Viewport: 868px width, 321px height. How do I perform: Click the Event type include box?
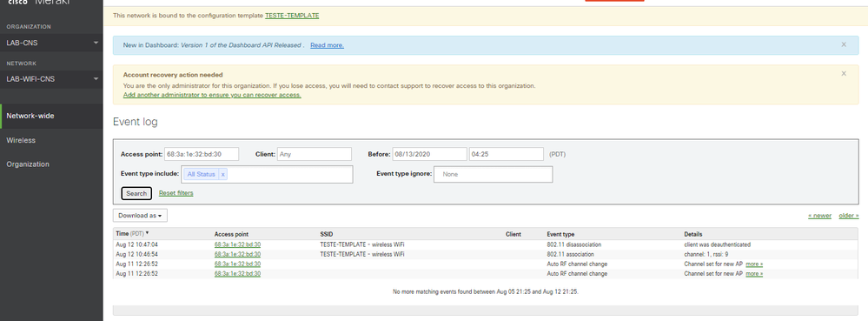pos(267,174)
